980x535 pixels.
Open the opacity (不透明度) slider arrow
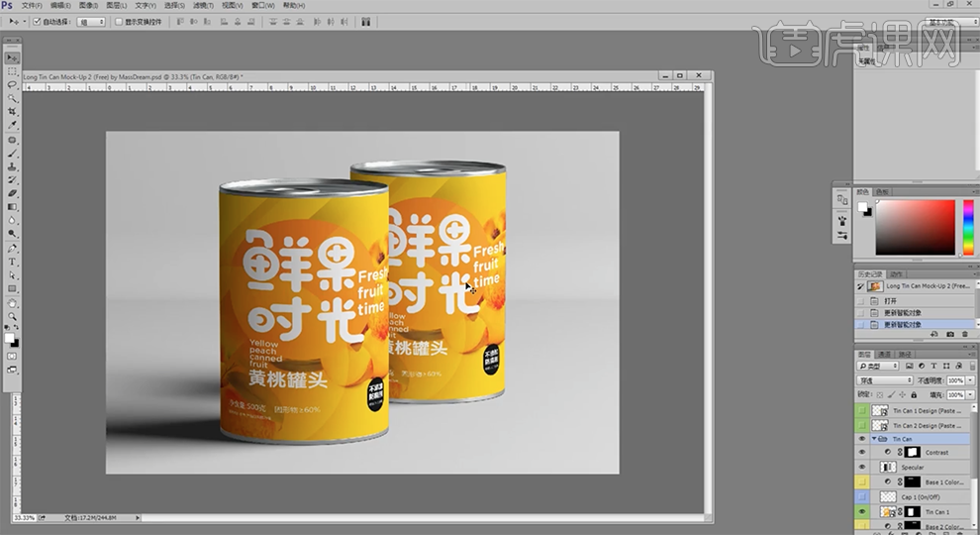tap(970, 380)
